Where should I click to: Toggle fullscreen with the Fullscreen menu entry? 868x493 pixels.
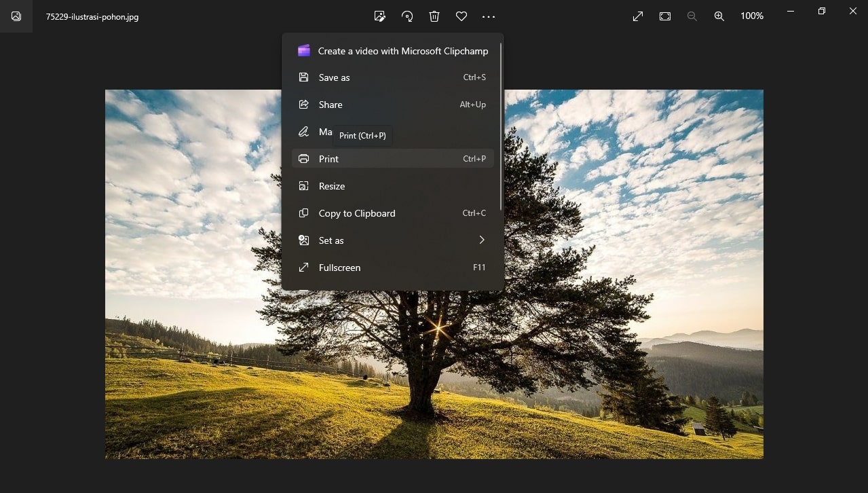click(x=339, y=267)
